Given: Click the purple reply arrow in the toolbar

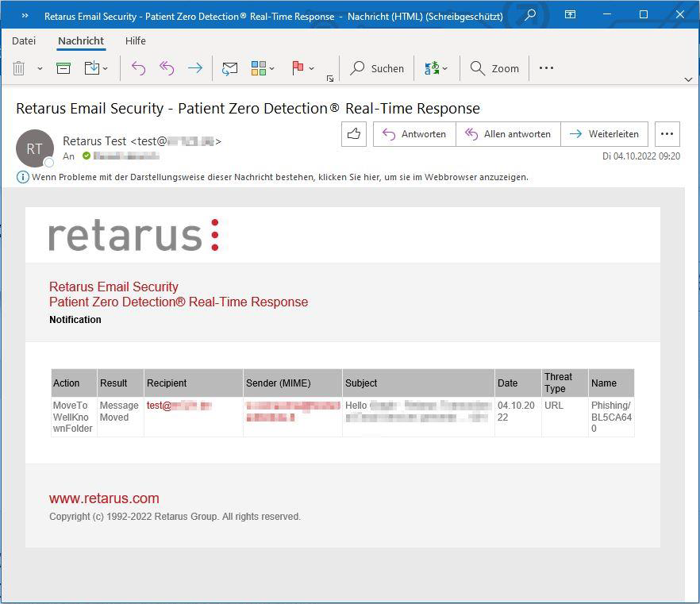Looking at the screenshot, I should click(x=138, y=68).
